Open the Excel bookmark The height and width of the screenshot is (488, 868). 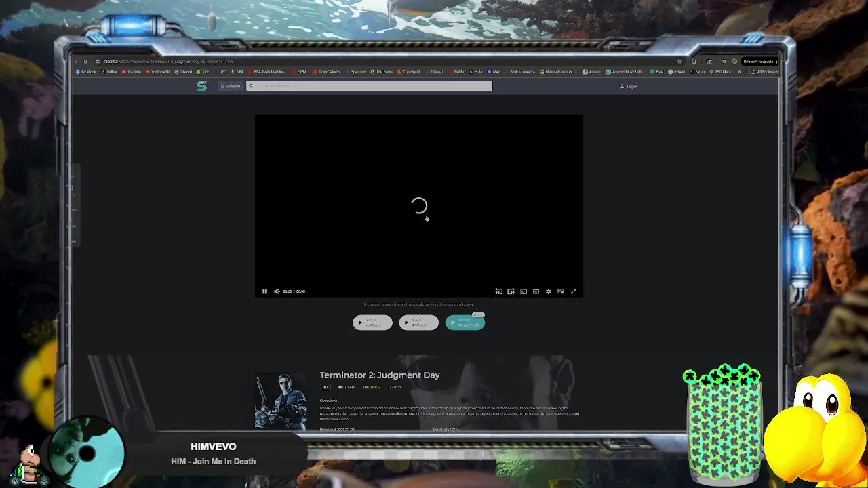click(x=656, y=72)
